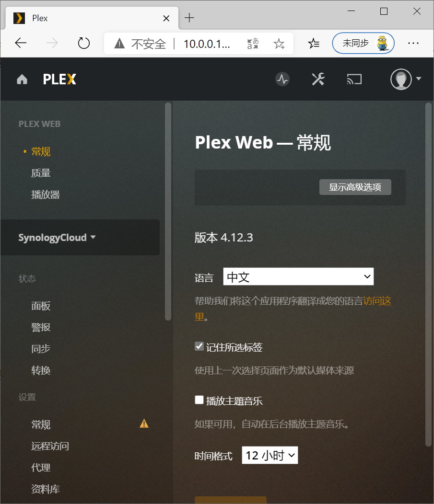
Task: Minimize the browser window
Action: (x=352, y=11)
